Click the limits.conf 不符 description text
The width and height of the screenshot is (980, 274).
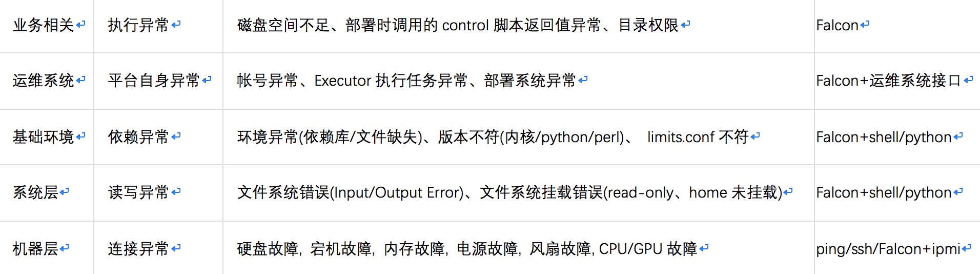pos(698,137)
